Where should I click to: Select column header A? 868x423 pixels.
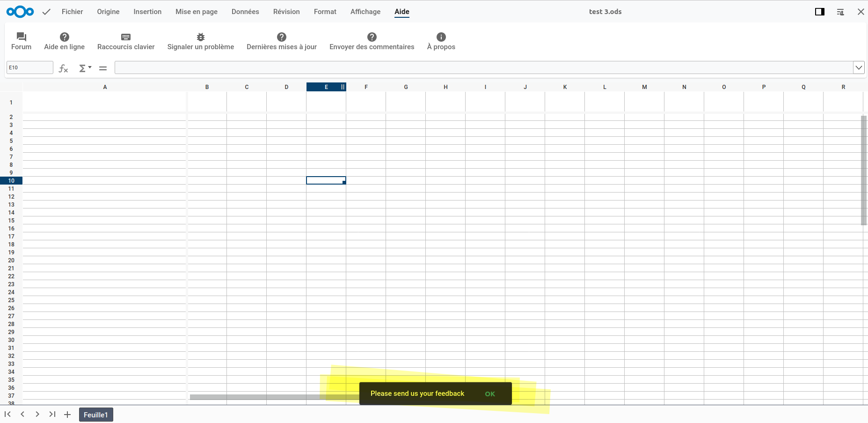point(105,87)
